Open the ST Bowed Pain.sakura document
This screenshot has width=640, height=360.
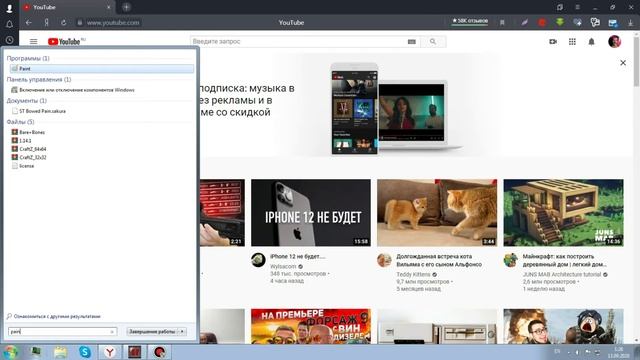pos(38,111)
